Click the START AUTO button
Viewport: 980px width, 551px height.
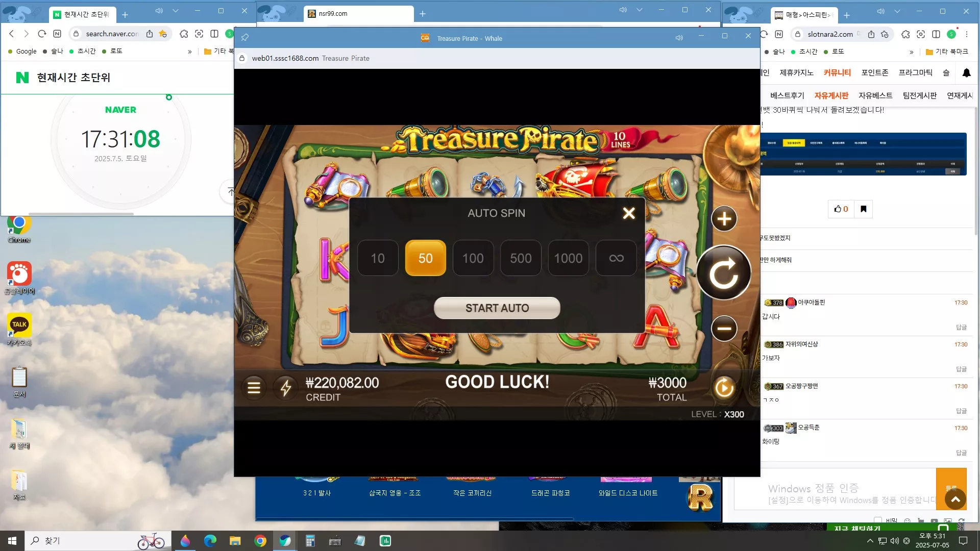tap(497, 308)
